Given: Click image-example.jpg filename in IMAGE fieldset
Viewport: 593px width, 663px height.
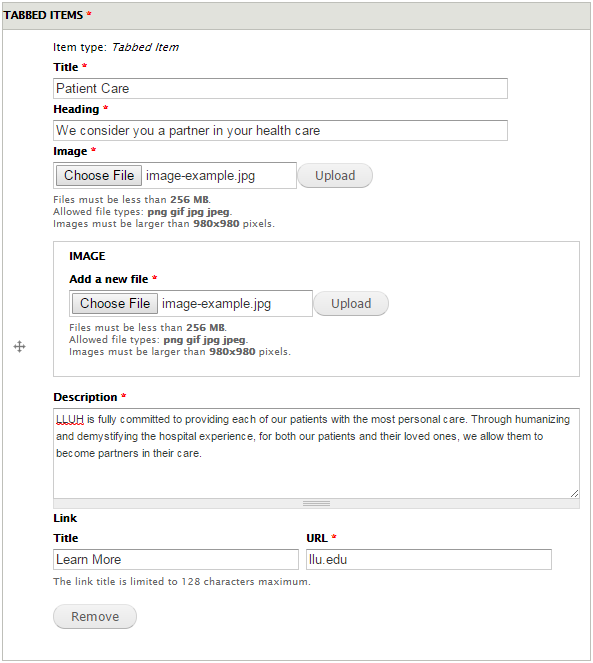Looking at the screenshot, I should pos(217,304).
